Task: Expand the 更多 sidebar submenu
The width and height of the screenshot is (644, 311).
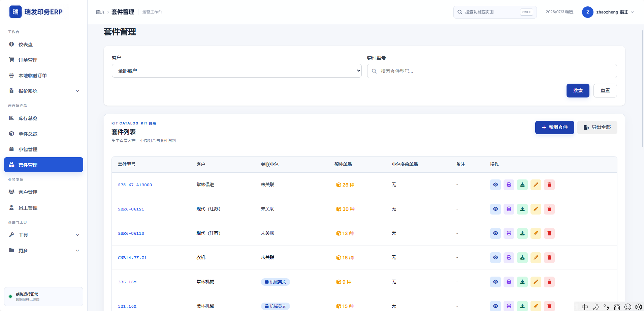Action: (43, 251)
